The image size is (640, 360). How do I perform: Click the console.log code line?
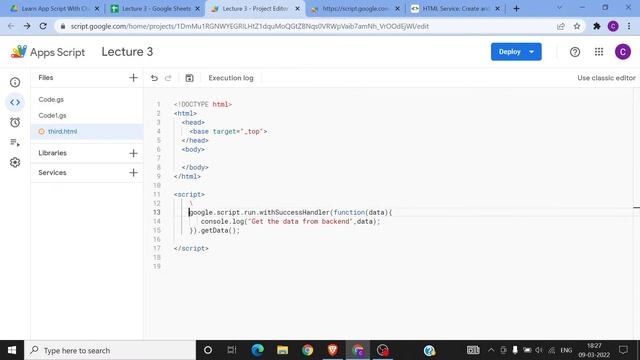tap(290, 221)
